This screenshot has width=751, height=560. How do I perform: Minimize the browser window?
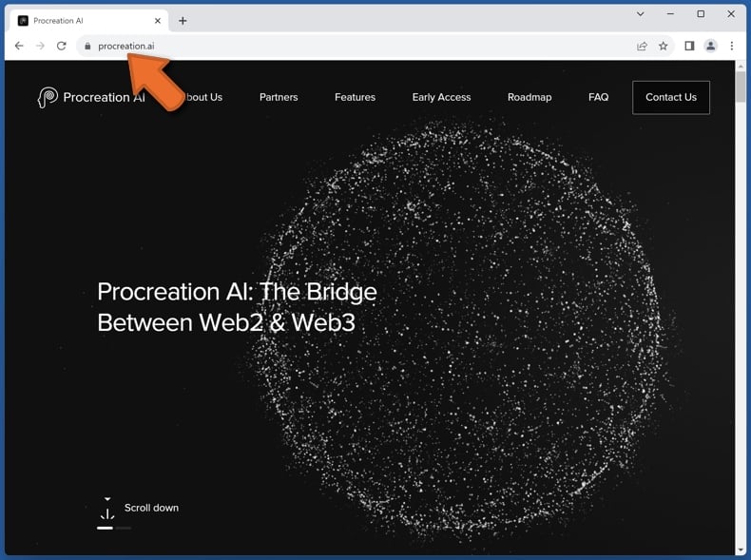click(670, 14)
